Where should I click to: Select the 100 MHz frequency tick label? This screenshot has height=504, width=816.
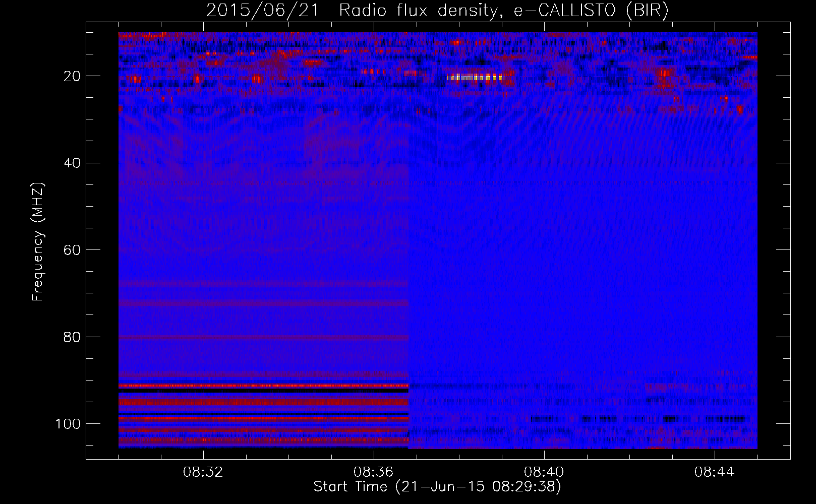coord(68,424)
